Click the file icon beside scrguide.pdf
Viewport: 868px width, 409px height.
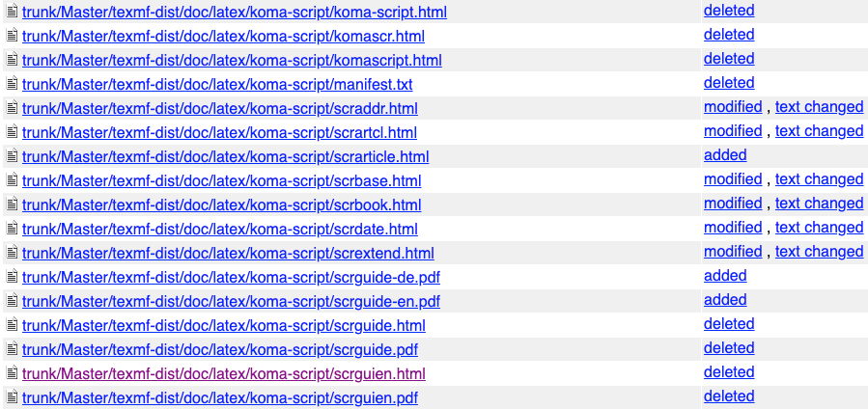click(x=13, y=350)
